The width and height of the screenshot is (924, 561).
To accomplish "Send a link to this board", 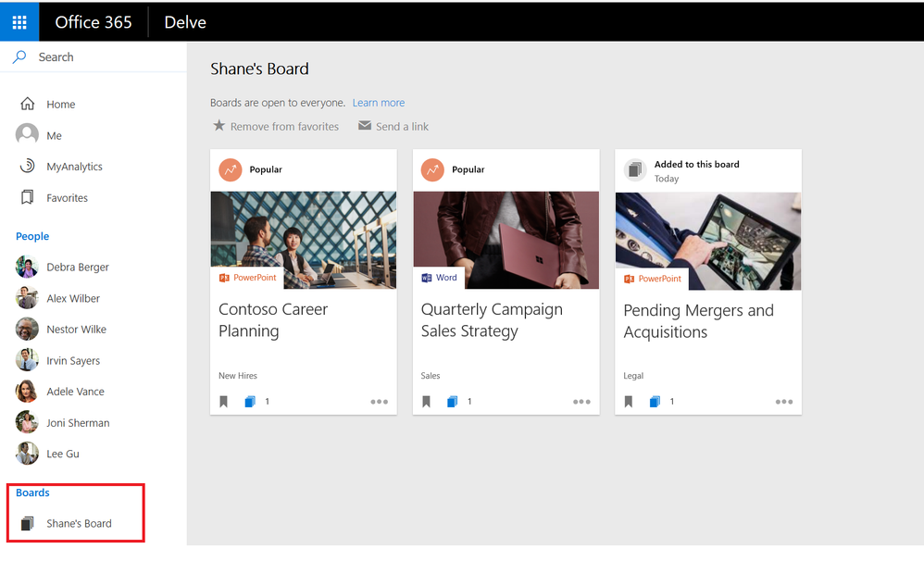I will [393, 127].
